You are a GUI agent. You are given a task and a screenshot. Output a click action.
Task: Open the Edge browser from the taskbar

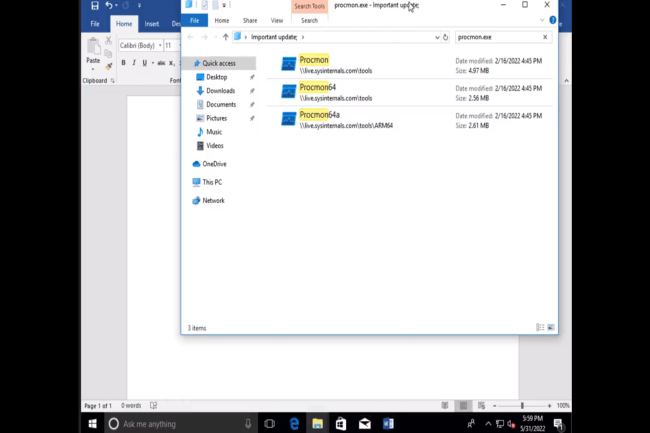(x=294, y=423)
